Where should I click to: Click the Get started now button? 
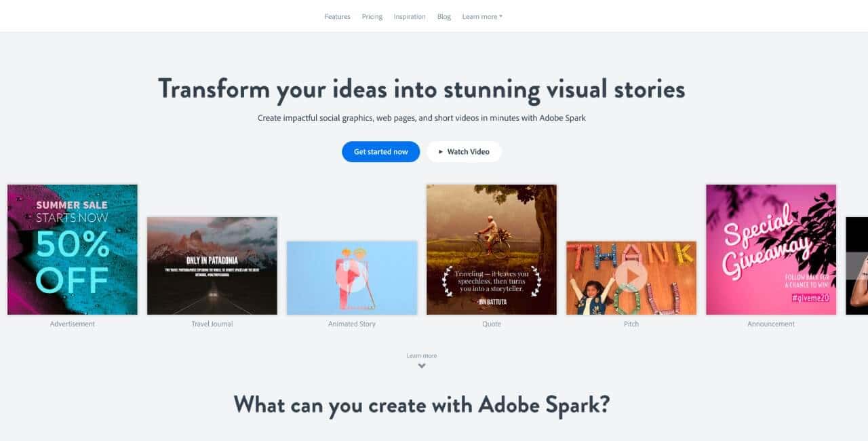(380, 151)
